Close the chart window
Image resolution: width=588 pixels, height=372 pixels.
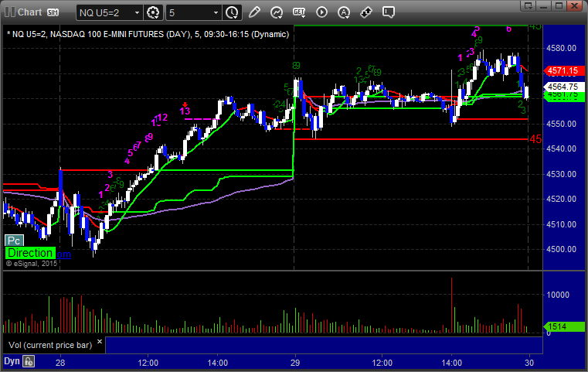tap(574, 5)
